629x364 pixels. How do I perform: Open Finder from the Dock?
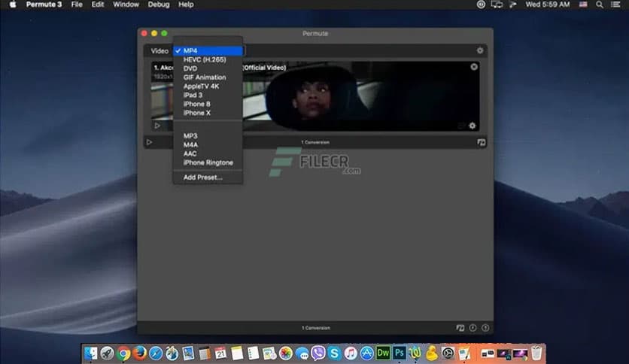(90, 353)
